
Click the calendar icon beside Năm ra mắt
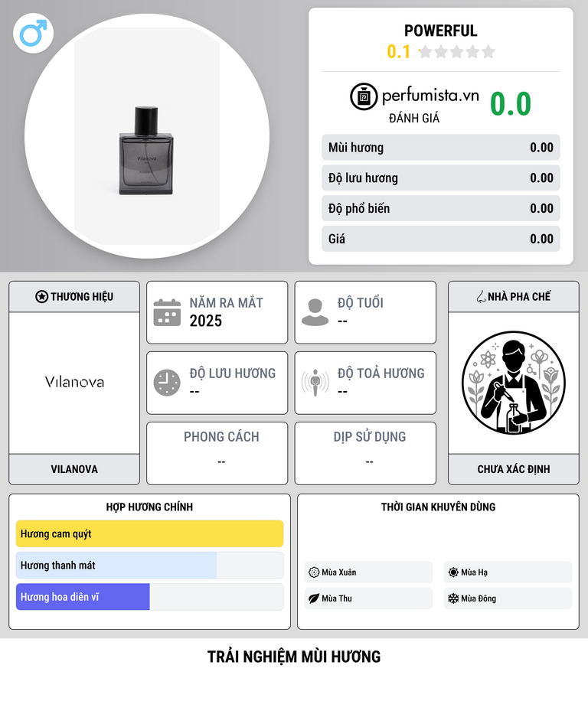click(x=167, y=313)
